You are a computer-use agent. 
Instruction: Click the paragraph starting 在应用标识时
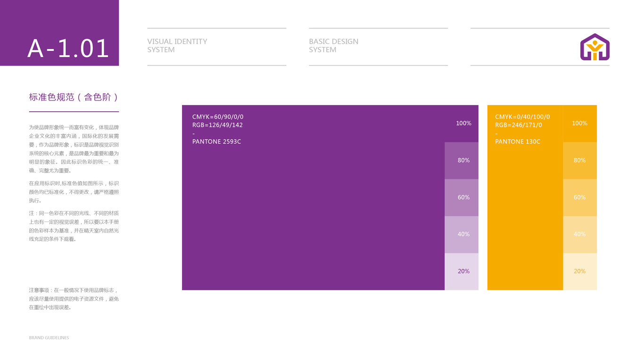point(74,192)
